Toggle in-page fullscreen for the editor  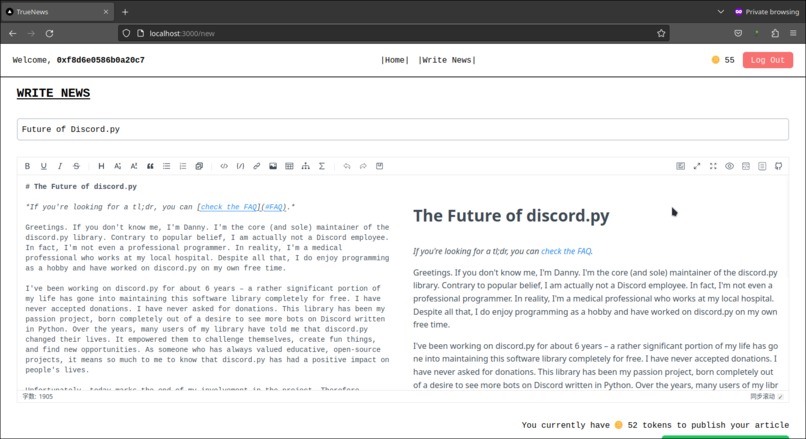click(x=697, y=166)
